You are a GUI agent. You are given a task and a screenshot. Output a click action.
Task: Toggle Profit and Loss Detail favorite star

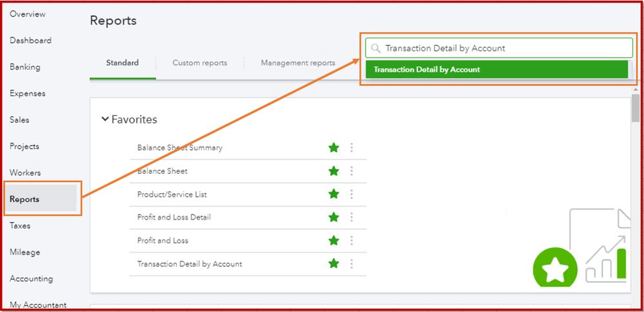coord(334,216)
